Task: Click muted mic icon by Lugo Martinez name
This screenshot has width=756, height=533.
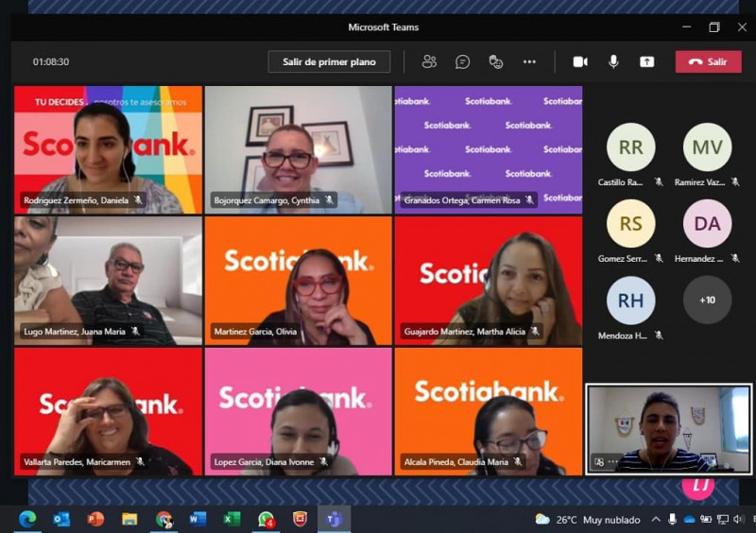Action: (x=135, y=331)
